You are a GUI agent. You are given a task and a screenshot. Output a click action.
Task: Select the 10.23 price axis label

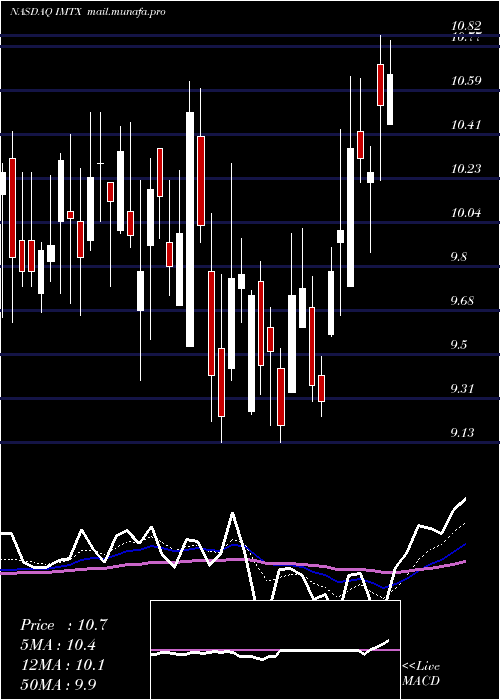[x=466, y=169]
